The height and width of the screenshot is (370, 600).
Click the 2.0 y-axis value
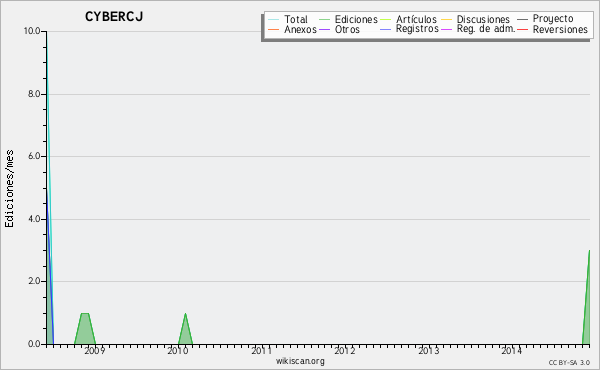[34, 281]
